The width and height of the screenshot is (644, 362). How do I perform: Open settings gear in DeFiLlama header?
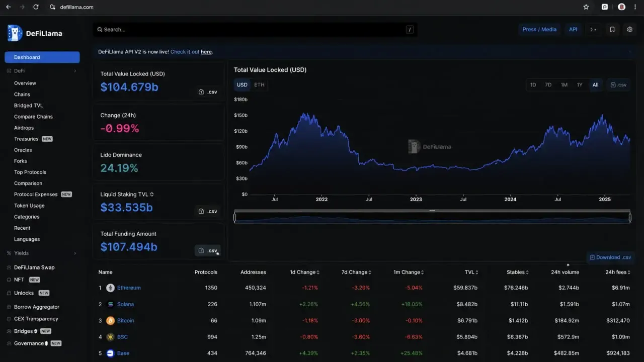coord(629,30)
